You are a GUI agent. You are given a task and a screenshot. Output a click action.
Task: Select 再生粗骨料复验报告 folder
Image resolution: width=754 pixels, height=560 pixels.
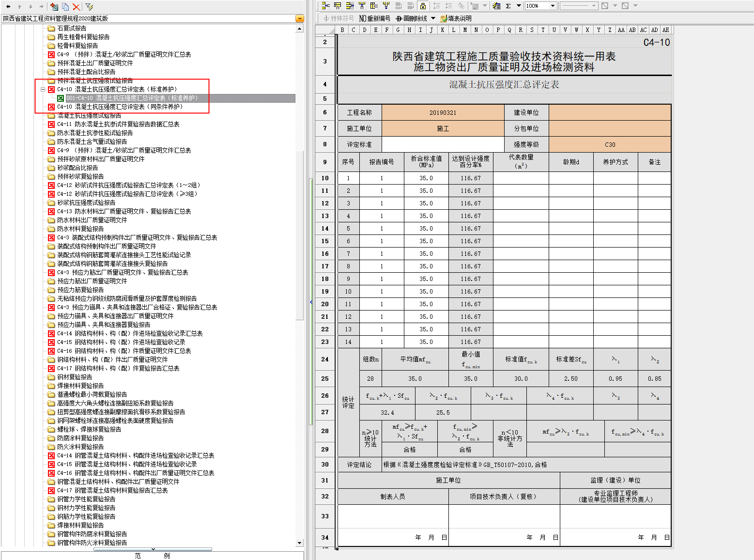click(83, 37)
